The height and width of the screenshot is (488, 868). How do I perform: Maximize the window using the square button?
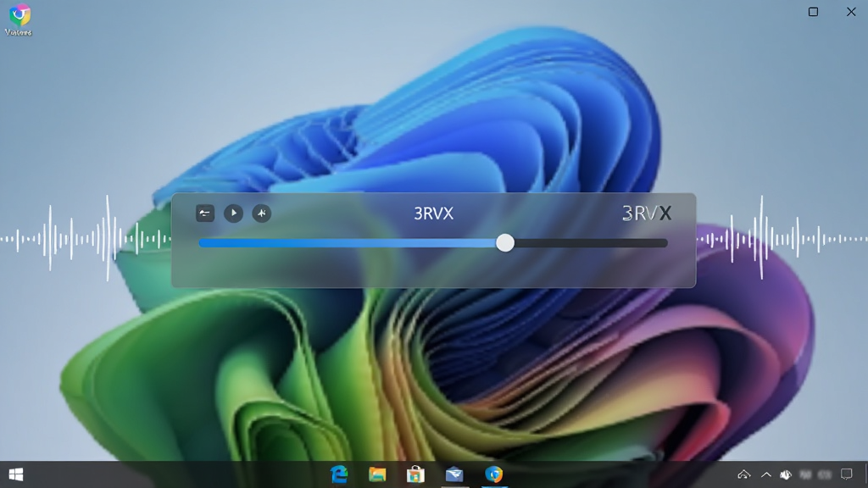813,12
